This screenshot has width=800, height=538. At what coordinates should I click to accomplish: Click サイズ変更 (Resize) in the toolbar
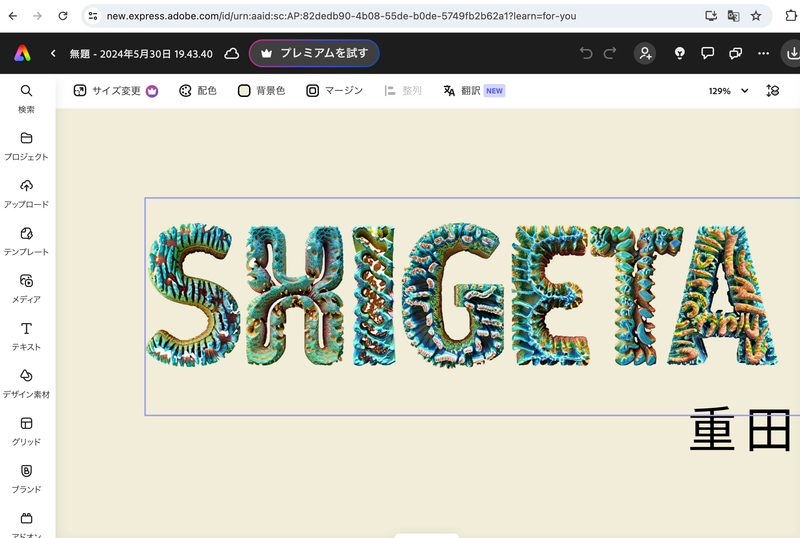coord(116,91)
